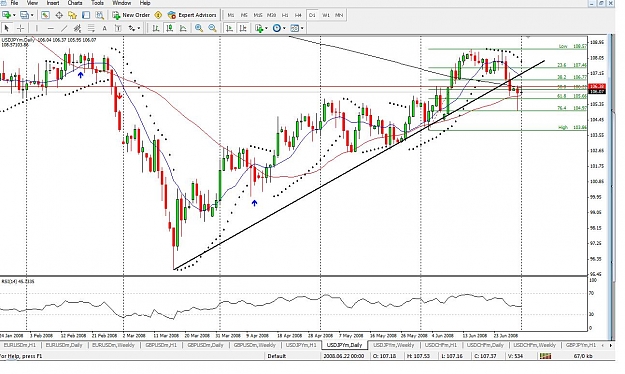Select the W1 timeframe button
Image resolution: width=625 pixels, height=374 pixels.
[x=326, y=15]
